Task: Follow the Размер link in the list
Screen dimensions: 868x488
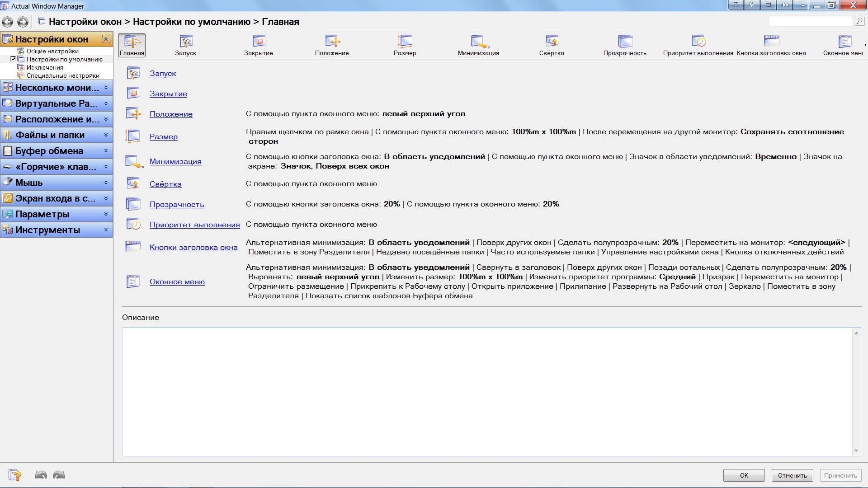Action: [x=164, y=136]
